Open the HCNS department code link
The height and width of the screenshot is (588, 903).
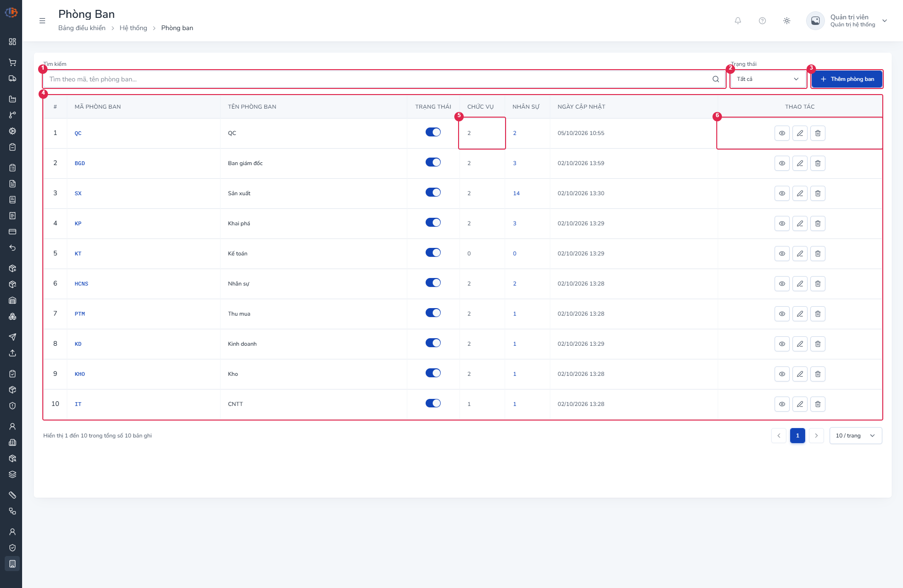pyautogui.click(x=81, y=284)
